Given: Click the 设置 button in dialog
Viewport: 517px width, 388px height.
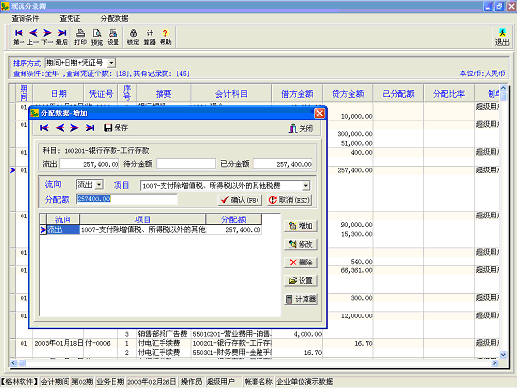Looking at the screenshot, I should (301, 281).
